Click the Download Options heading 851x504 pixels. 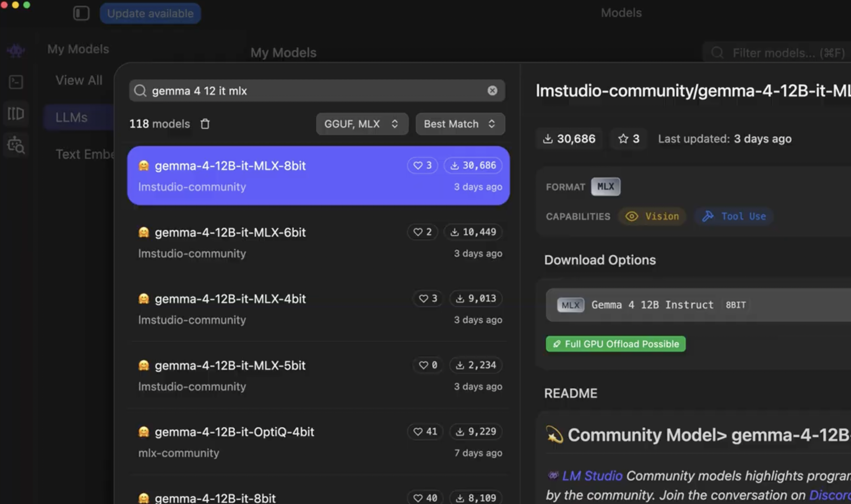600,260
